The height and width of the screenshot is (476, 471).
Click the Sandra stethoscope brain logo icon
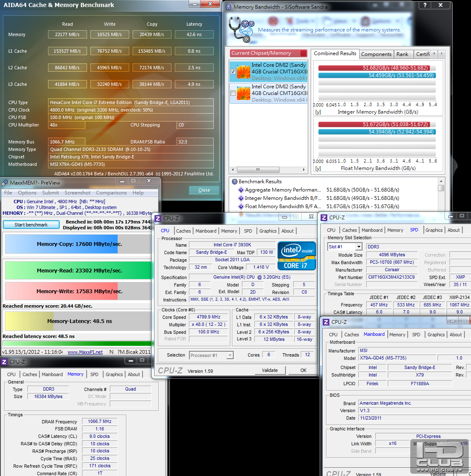(242, 29)
